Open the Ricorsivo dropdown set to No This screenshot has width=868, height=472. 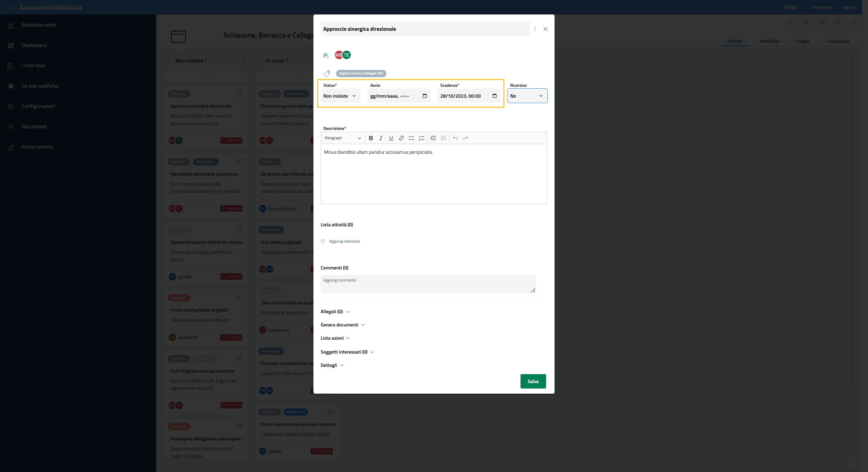click(527, 96)
